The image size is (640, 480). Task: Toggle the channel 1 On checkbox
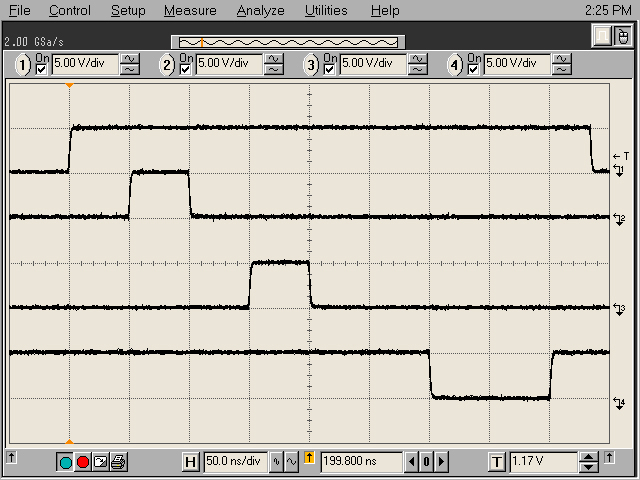click(x=41, y=70)
